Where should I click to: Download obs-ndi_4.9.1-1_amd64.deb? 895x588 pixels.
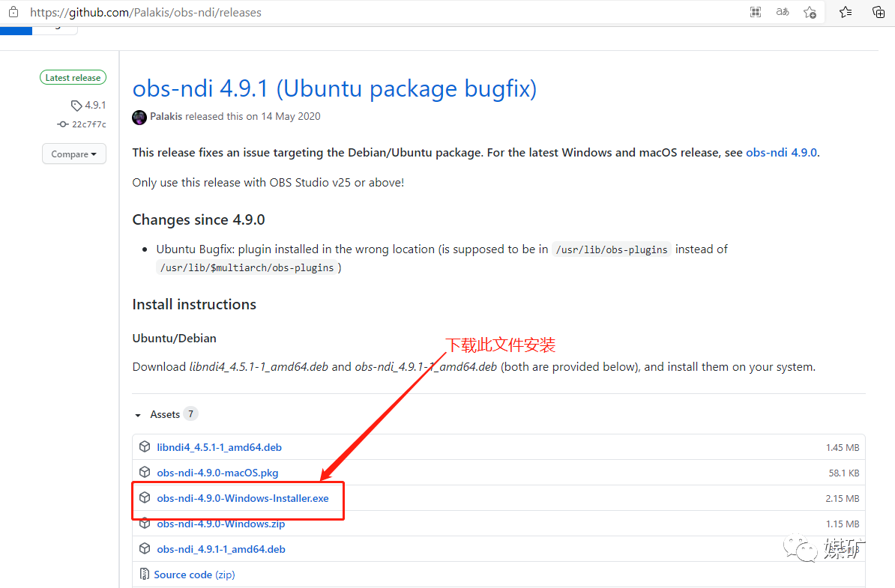221,549
